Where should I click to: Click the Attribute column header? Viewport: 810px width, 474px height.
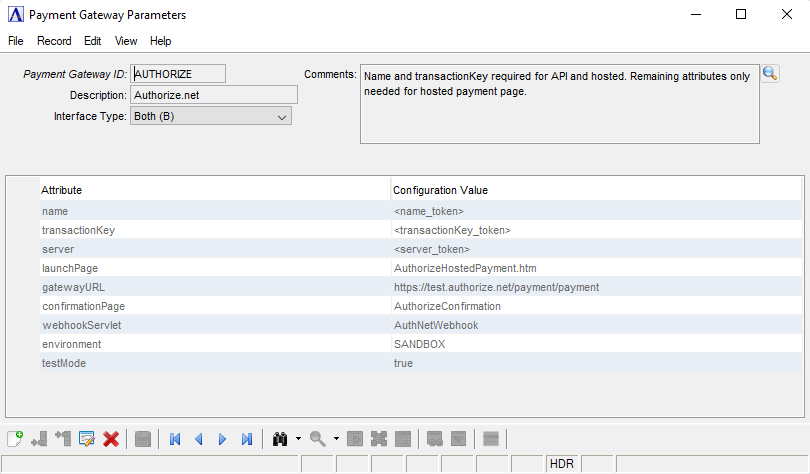(x=215, y=190)
